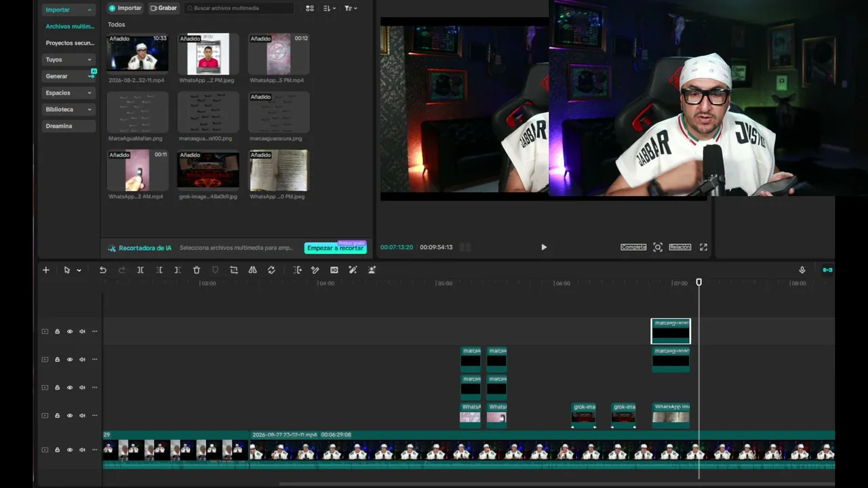Redo the last undone action

(x=122, y=270)
